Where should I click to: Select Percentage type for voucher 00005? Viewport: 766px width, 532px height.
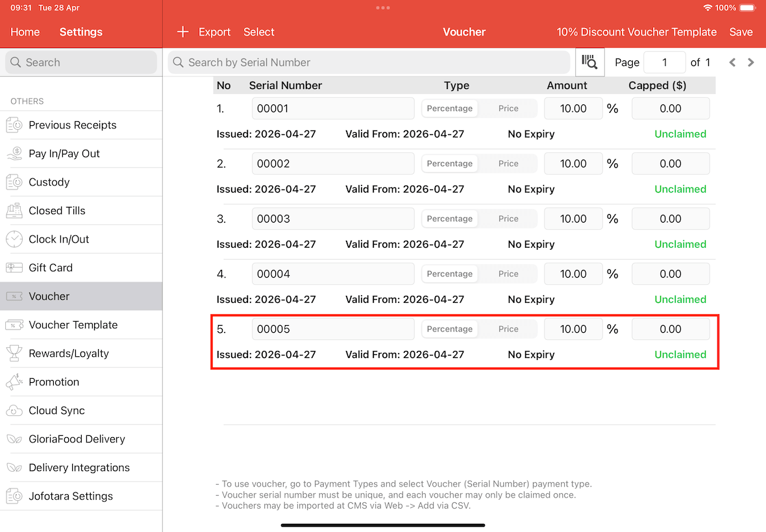449,329
